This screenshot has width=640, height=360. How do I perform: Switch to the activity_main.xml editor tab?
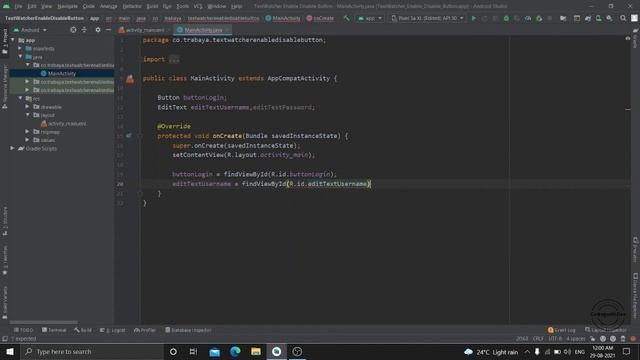click(144, 30)
